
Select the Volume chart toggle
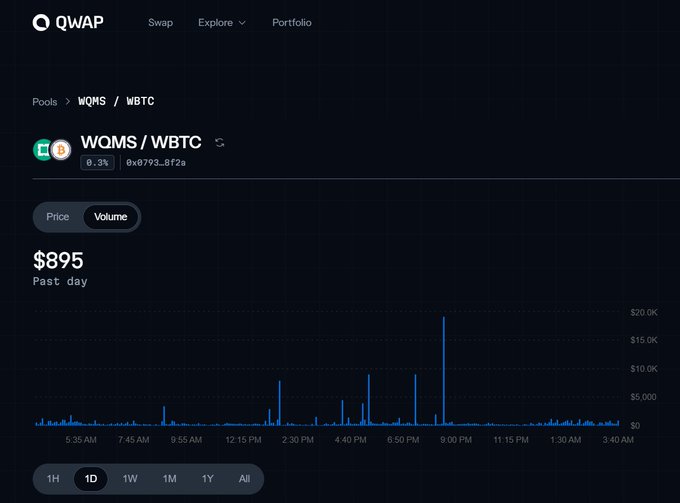(x=111, y=217)
